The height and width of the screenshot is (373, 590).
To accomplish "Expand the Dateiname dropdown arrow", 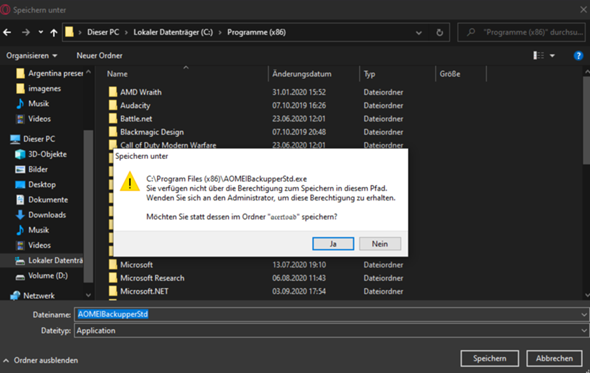I will click(x=584, y=314).
